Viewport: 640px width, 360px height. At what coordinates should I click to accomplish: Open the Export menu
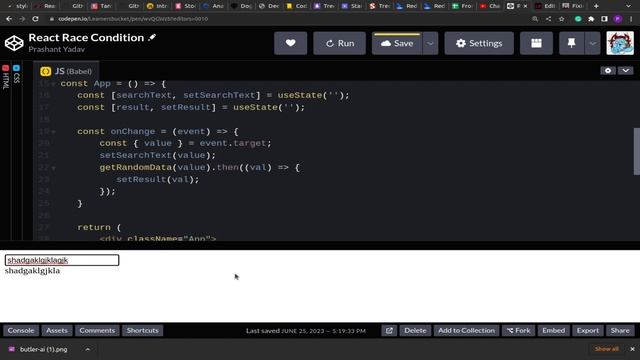pyautogui.click(x=588, y=331)
